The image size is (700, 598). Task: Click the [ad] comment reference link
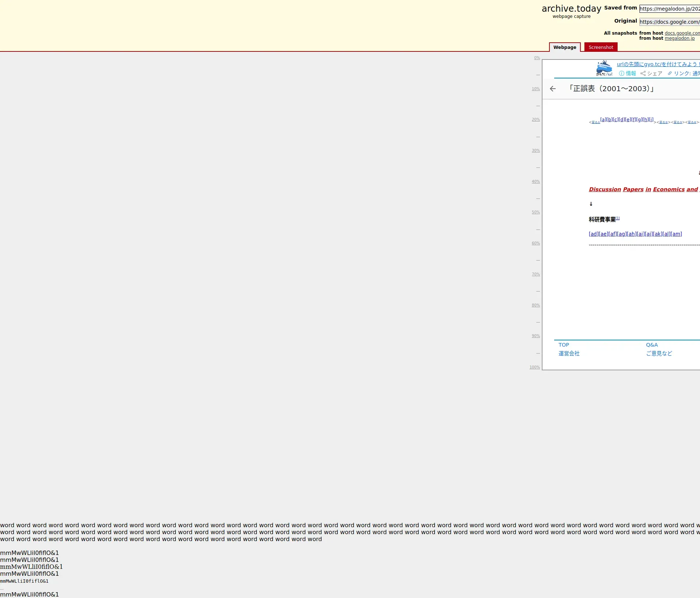(x=594, y=234)
